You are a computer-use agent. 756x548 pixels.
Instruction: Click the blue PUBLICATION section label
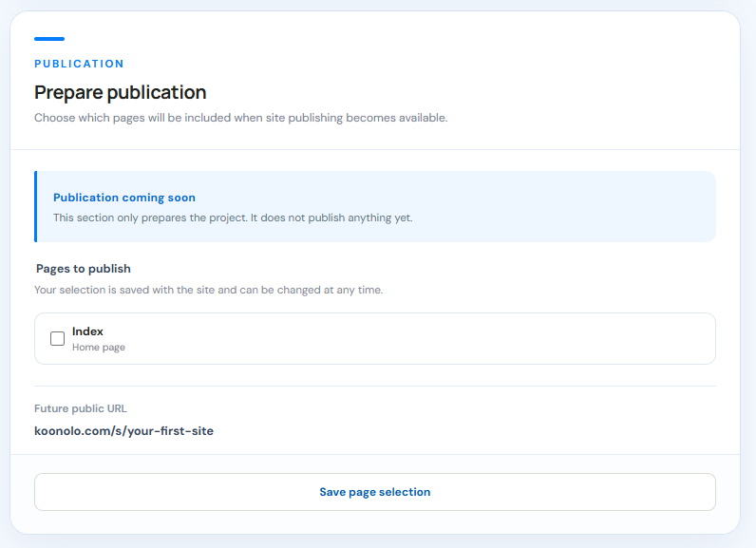[79, 64]
